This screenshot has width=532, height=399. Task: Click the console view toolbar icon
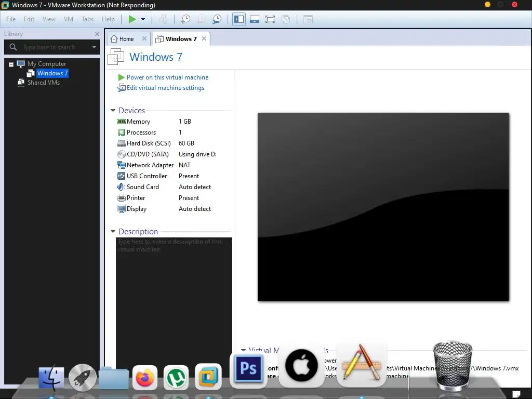pyautogui.click(x=308, y=19)
